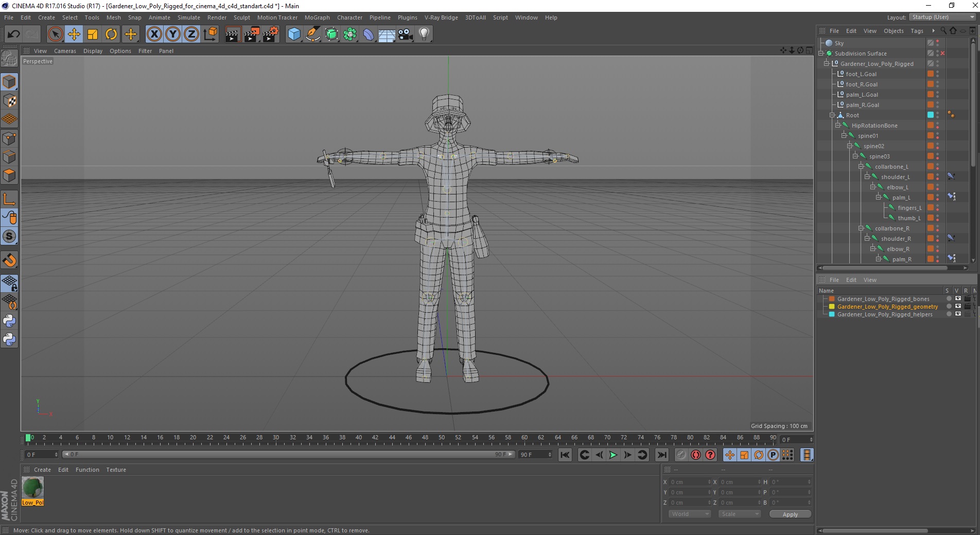
Task: Open the World coordinate dropdown
Action: [690, 514]
